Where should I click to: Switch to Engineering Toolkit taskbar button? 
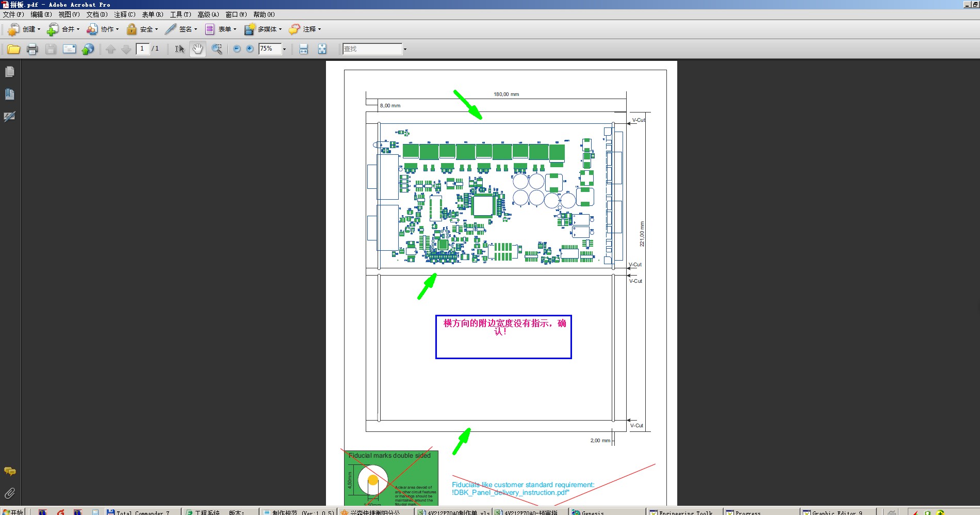[x=684, y=512]
